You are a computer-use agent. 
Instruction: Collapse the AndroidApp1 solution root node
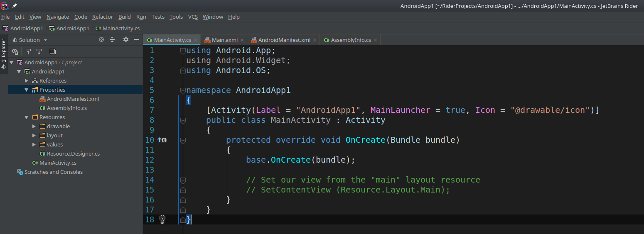pyautogui.click(x=11, y=63)
